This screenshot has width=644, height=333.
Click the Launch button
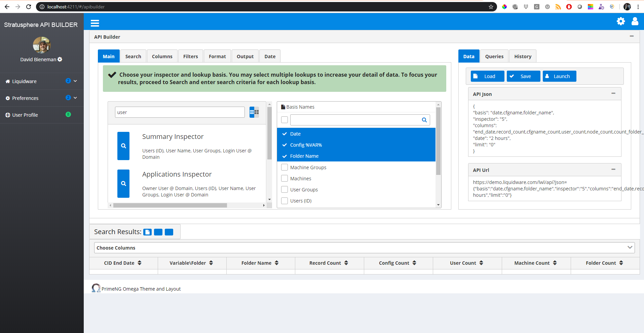pos(559,76)
